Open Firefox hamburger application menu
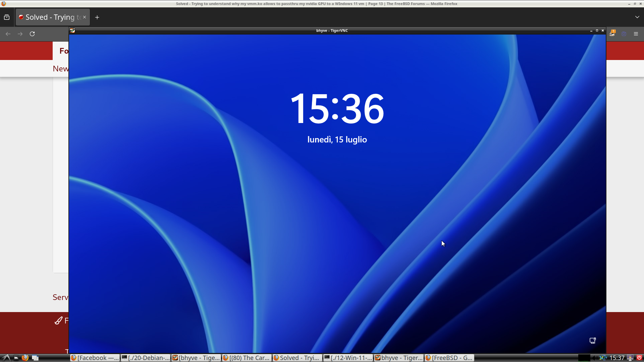The height and width of the screenshot is (362, 644). click(636, 34)
